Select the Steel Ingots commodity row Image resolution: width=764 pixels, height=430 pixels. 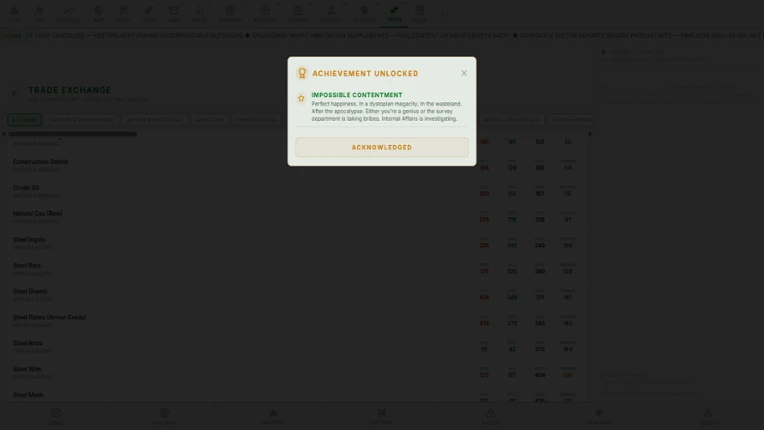[x=297, y=243]
